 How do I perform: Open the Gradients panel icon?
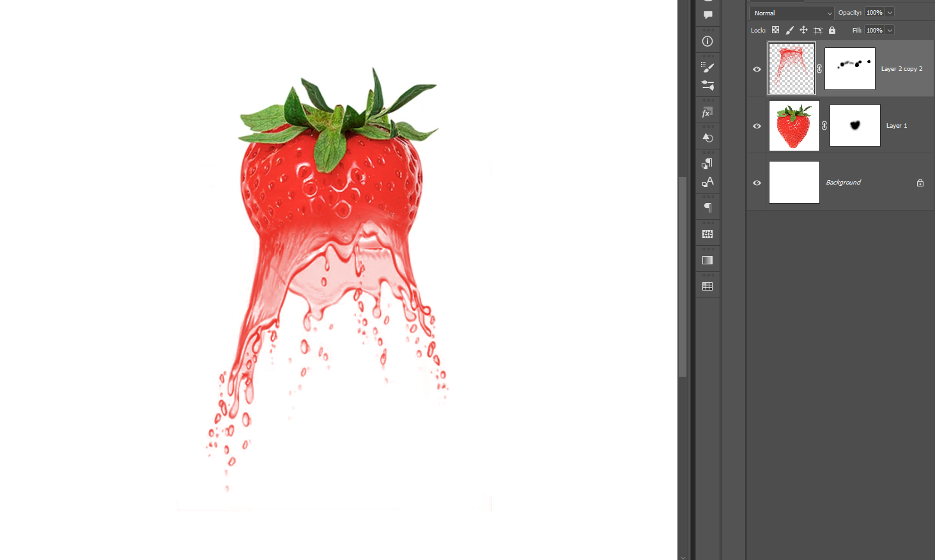pyautogui.click(x=707, y=261)
